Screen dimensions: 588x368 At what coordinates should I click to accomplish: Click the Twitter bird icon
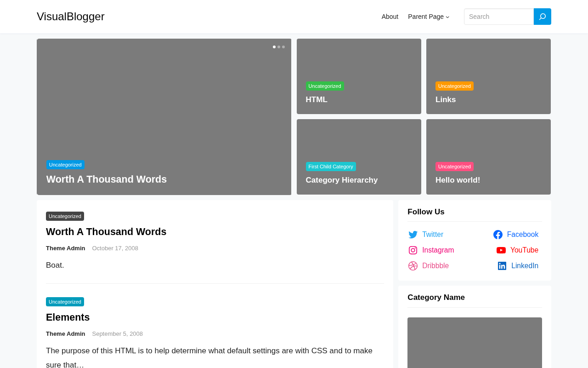(x=413, y=235)
